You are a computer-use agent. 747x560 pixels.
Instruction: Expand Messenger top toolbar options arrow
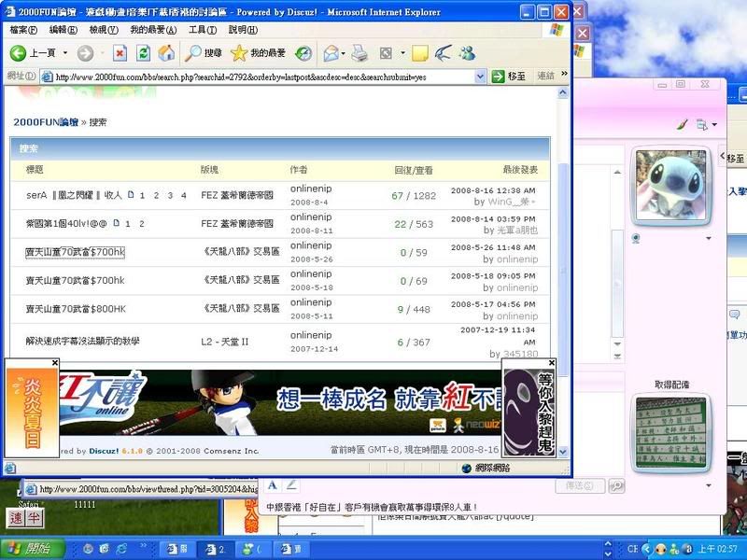coord(714,125)
